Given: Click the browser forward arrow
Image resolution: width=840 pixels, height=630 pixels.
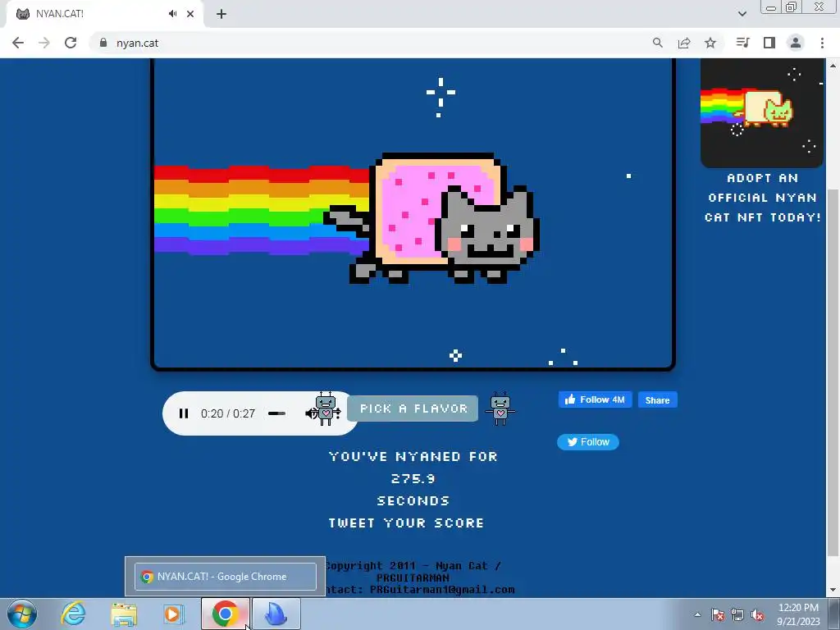Looking at the screenshot, I should pyautogui.click(x=44, y=43).
